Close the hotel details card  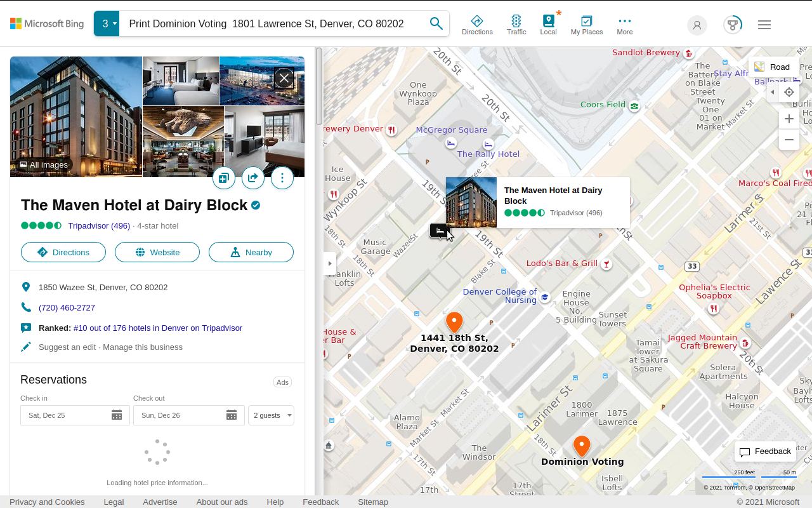click(x=284, y=78)
